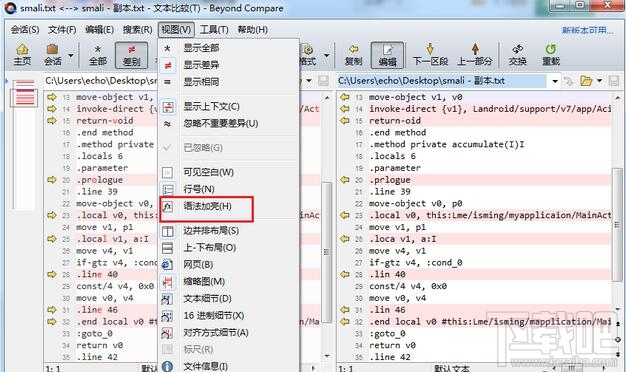Click right line 'if-gtz v4, :cond_0'
Screen dimensions: 626x372
point(416,263)
